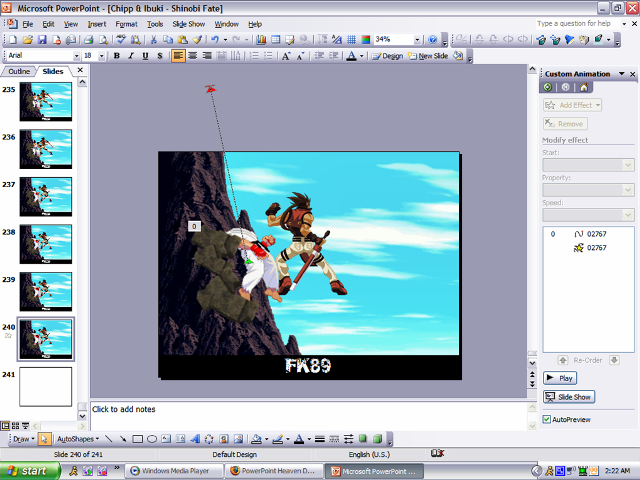Toggle color/grayscale view icon

pyautogui.click(x=366, y=40)
